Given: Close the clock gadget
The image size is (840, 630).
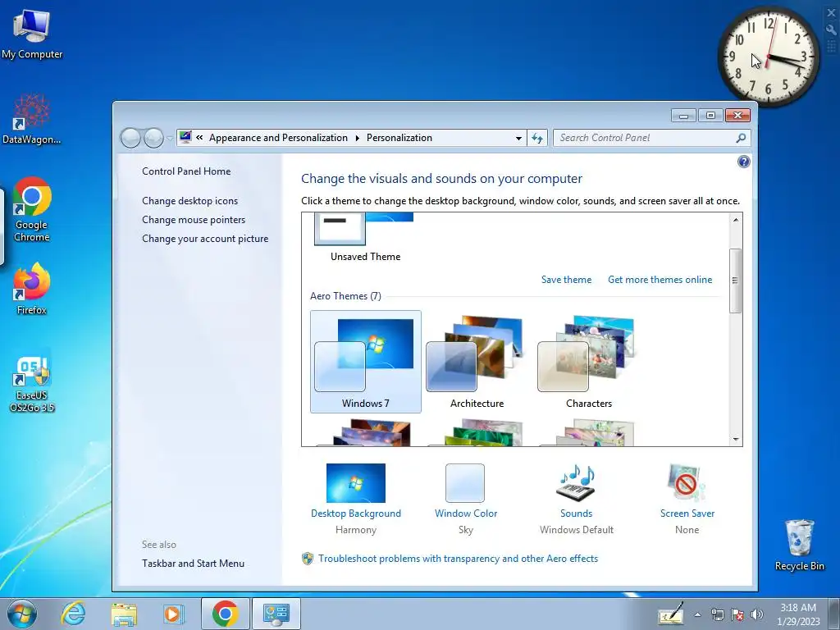Looking at the screenshot, I should pyautogui.click(x=832, y=13).
